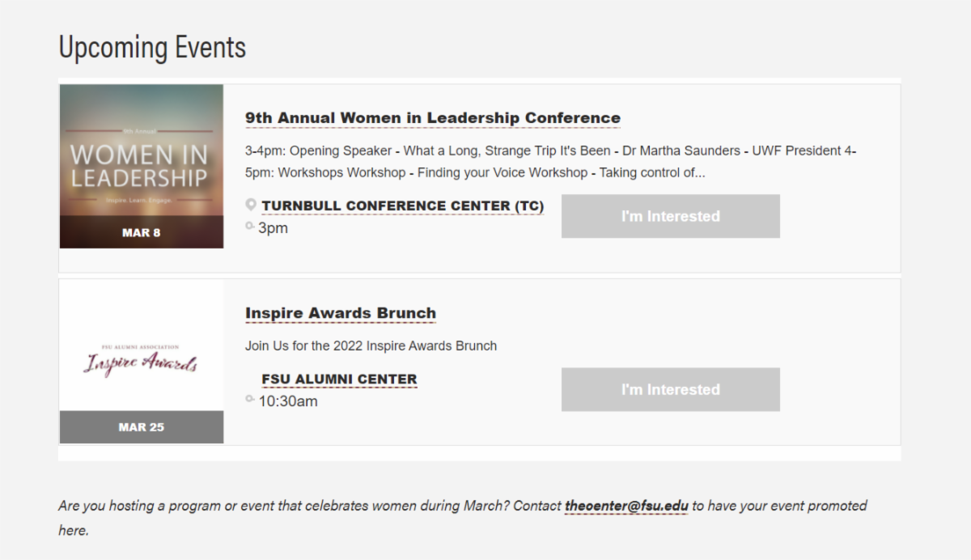Click the clock icon next to 3pm
This screenshot has width=971, height=560.
[250, 226]
